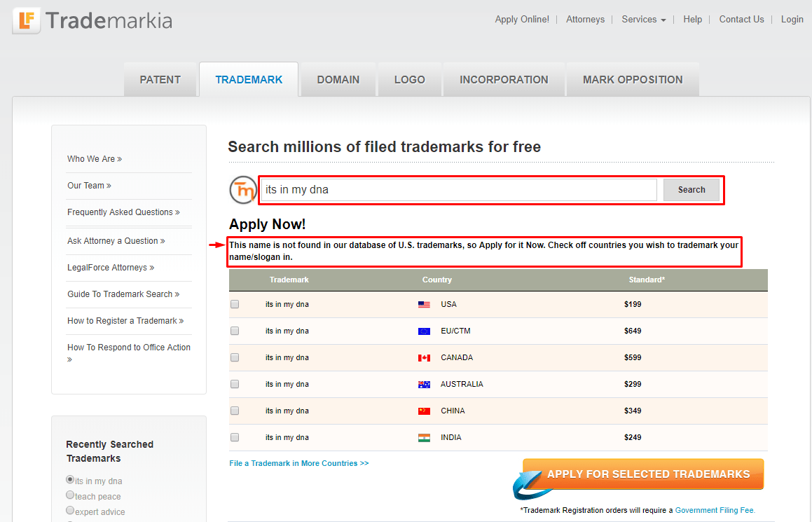Click the $249 price in INDIA row
812x522 pixels.
pos(633,438)
